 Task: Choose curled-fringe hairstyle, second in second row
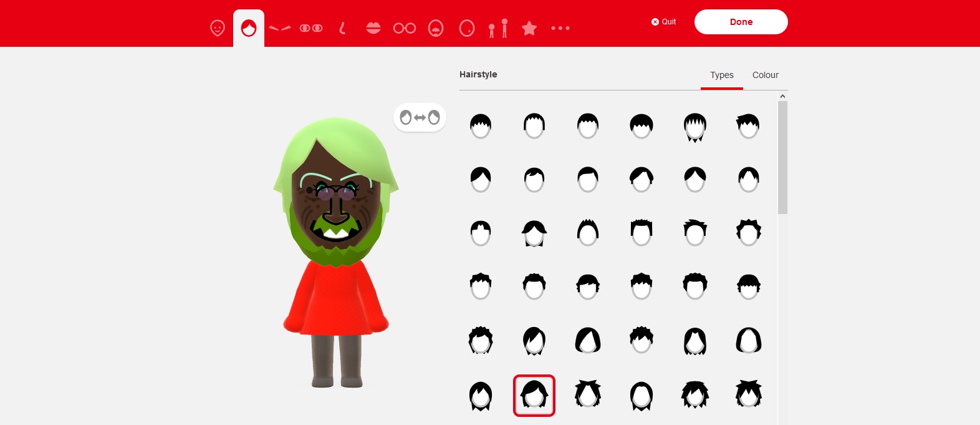click(x=534, y=180)
